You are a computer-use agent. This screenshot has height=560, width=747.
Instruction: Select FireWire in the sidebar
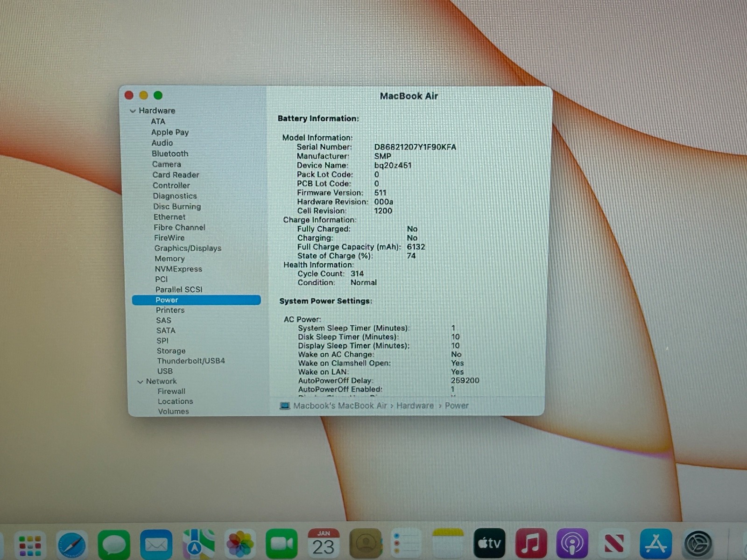(169, 238)
